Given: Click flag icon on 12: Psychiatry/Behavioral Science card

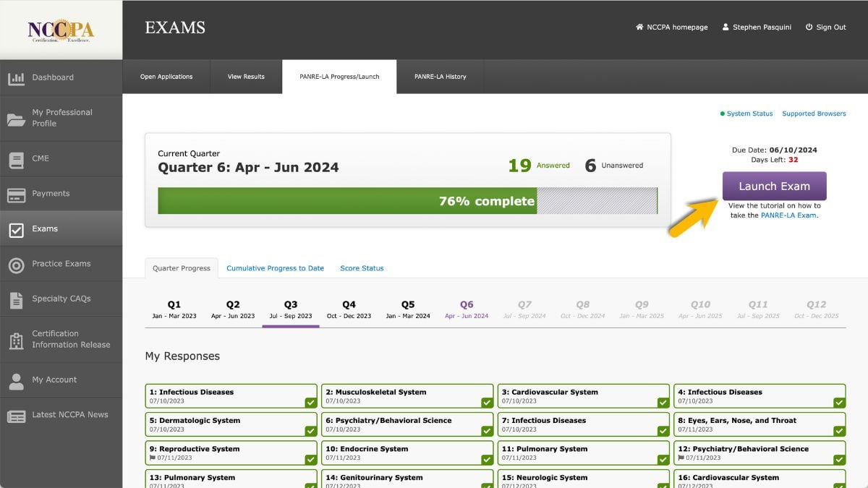Looking at the screenshot, I should pyautogui.click(x=681, y=458).
